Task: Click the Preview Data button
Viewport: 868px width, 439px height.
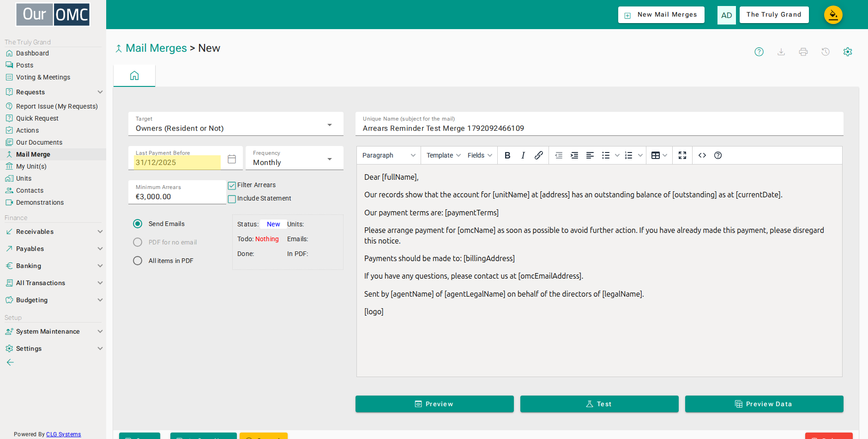Action: [764, 404]
